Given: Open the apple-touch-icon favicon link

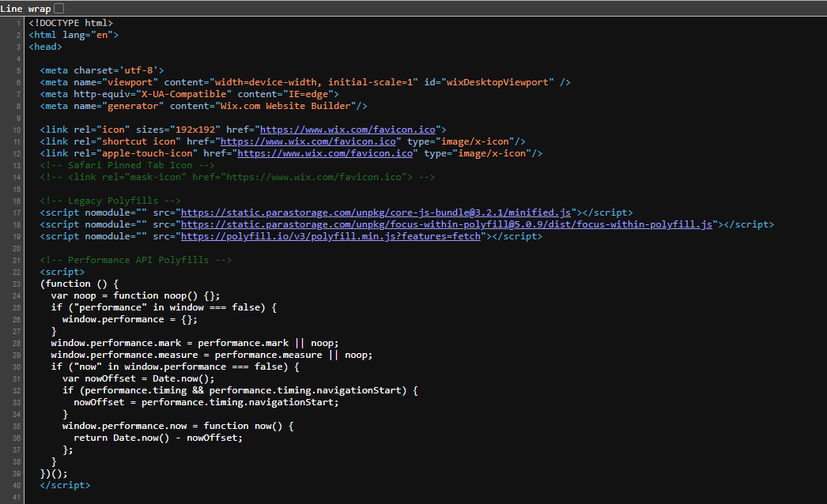Looking at the screenshot, I should (327, 152).
